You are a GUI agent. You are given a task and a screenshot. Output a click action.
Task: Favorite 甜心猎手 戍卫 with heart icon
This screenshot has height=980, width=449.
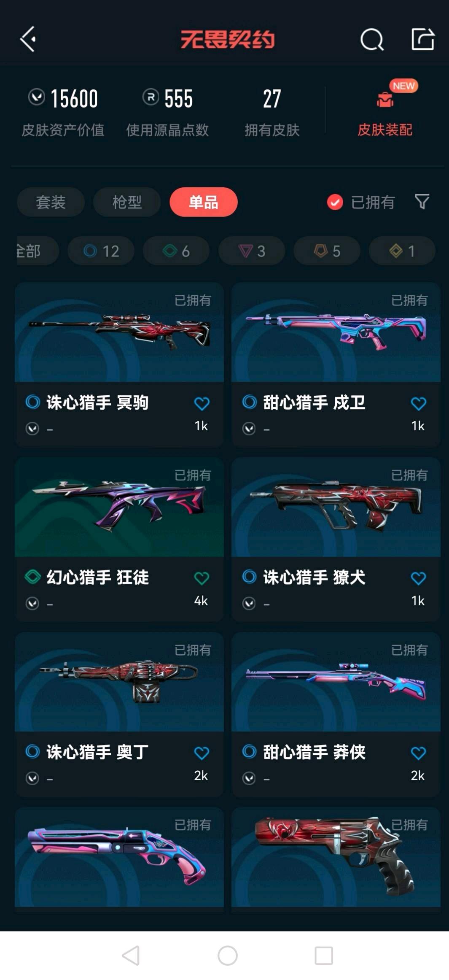point(418,403)
